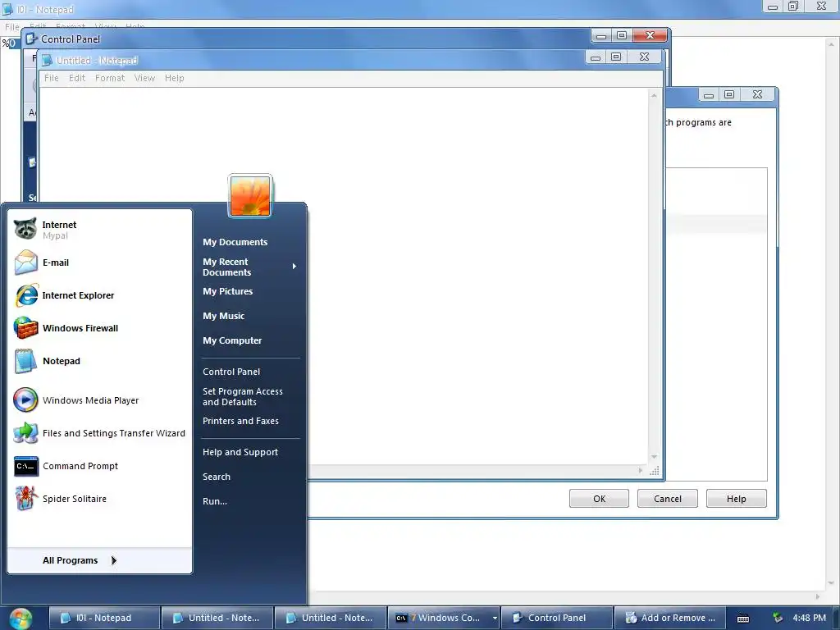Open Help menu in Untitled Notepad

click(175, 78)
